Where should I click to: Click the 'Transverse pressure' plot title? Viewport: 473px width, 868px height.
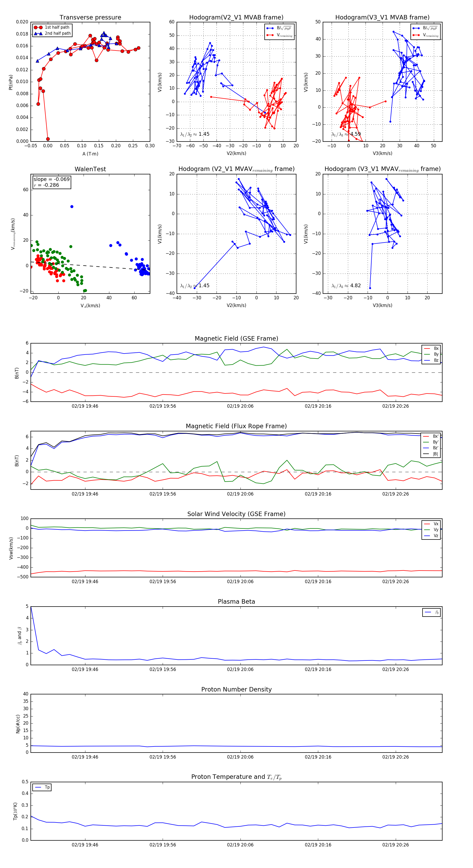[90, 18]
